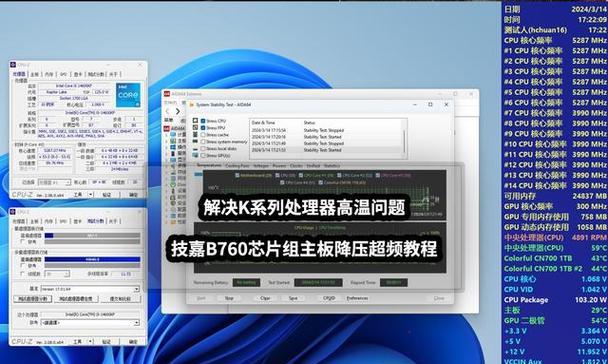Click the Intel Core logo in CPU-Z
608x364 pixels.
tap(128, 95)
